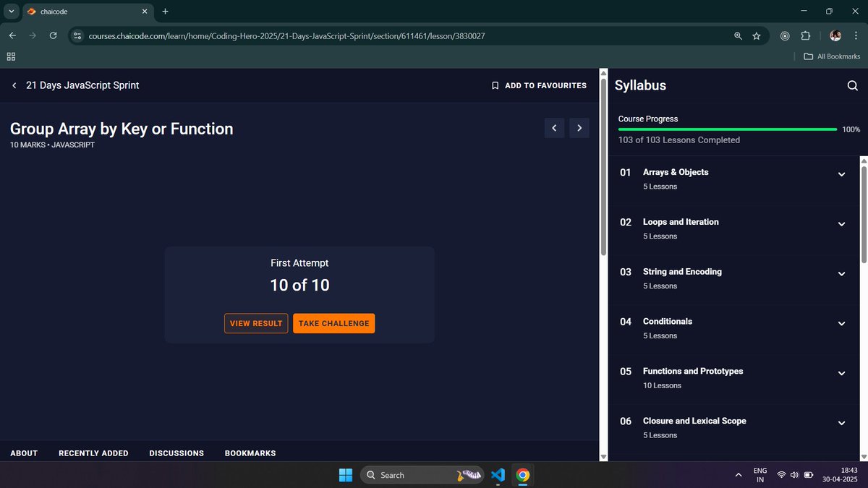Open Visual Studio Code from taskbar
868x488 pixels.
(497, 475)
